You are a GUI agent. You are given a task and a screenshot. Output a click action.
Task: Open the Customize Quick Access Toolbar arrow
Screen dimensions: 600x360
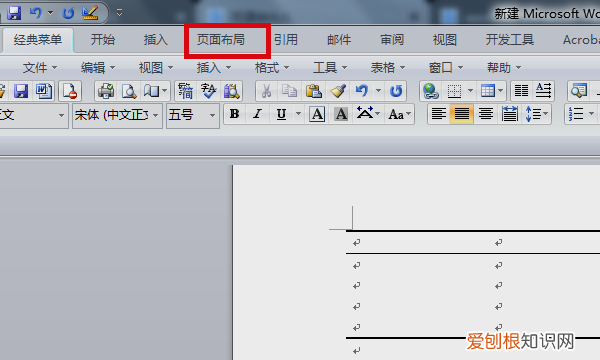pyautogui.click(x=119, y=13)
